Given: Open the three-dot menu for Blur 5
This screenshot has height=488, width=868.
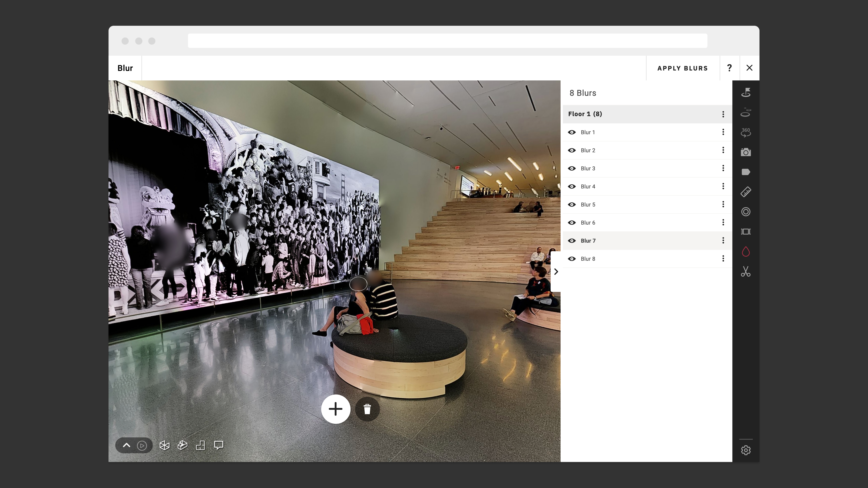Looking at the screenshot, I should point(723,204).
